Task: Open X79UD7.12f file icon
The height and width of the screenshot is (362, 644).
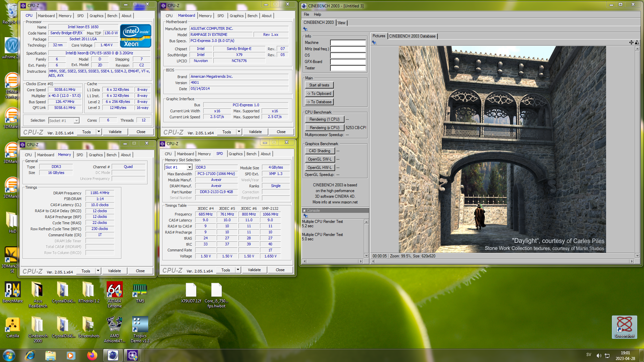Action: (x=191, y=292)
